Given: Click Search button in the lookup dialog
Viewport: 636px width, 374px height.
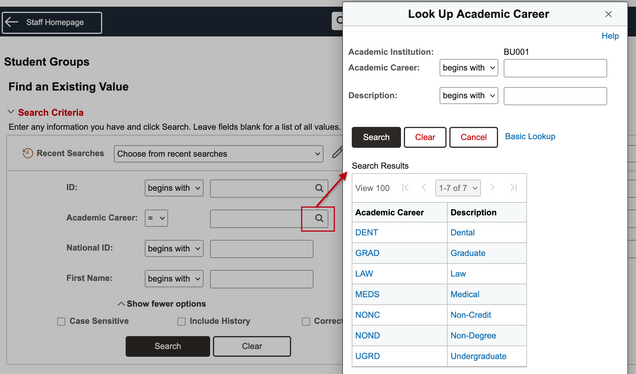Looking at the screenshot, I should point(376,137).
